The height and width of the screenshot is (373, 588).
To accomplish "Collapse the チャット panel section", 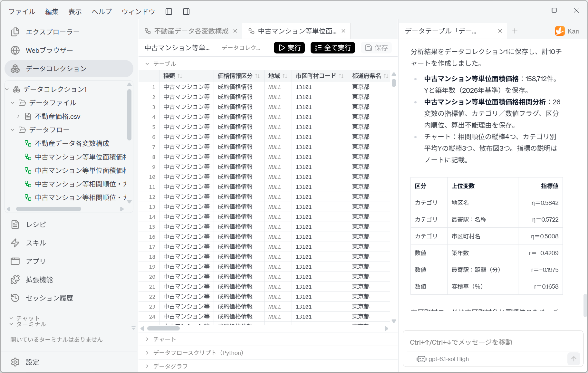I will 11,318.
